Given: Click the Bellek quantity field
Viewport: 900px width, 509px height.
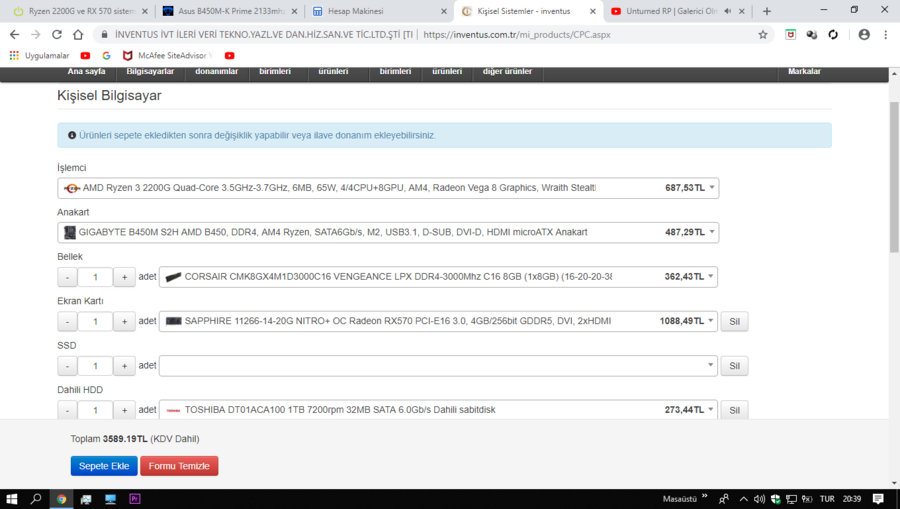Looking at the screenshot, I should click(x=95, y=277).
